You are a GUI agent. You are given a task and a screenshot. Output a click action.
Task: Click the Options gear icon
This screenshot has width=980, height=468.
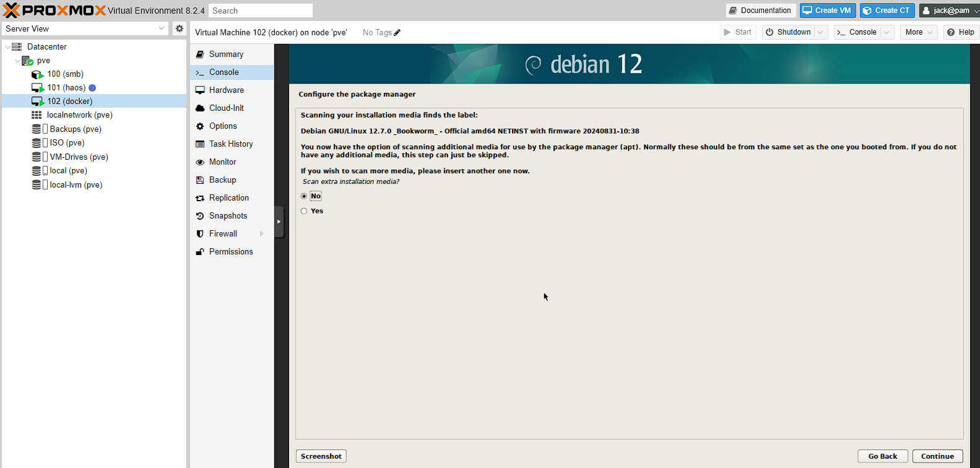click(200, 126)
